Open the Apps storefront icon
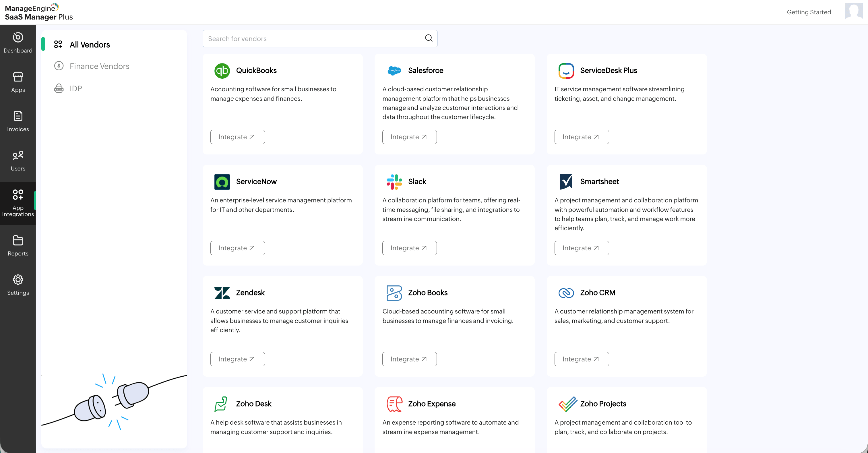 18,77
